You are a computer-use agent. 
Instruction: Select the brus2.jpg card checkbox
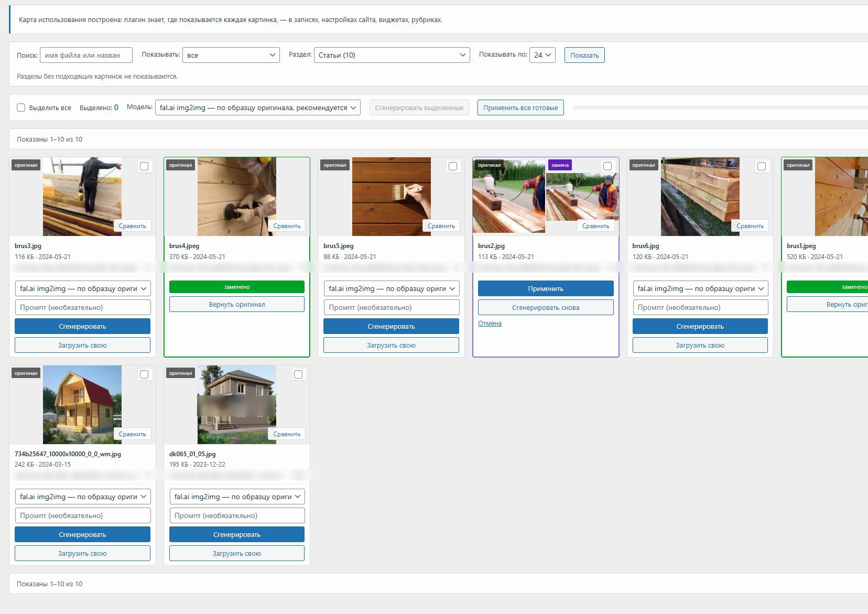(x=607, y=166)
